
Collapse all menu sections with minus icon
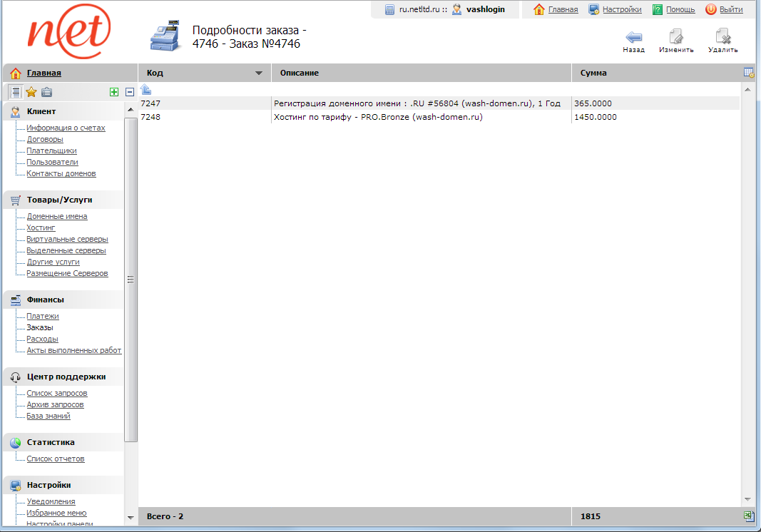coord(130,92)
